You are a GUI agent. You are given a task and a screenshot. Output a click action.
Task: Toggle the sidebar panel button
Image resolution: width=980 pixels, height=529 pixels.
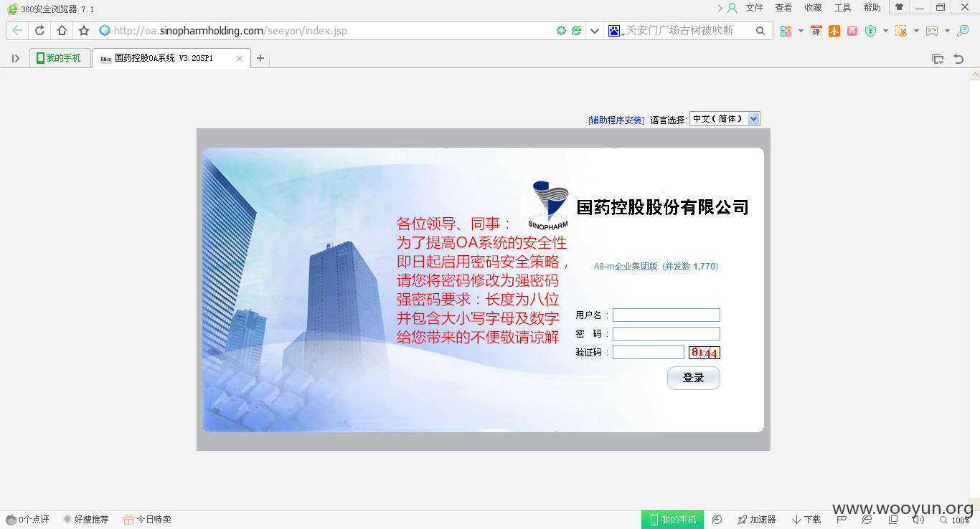point(16,58)
